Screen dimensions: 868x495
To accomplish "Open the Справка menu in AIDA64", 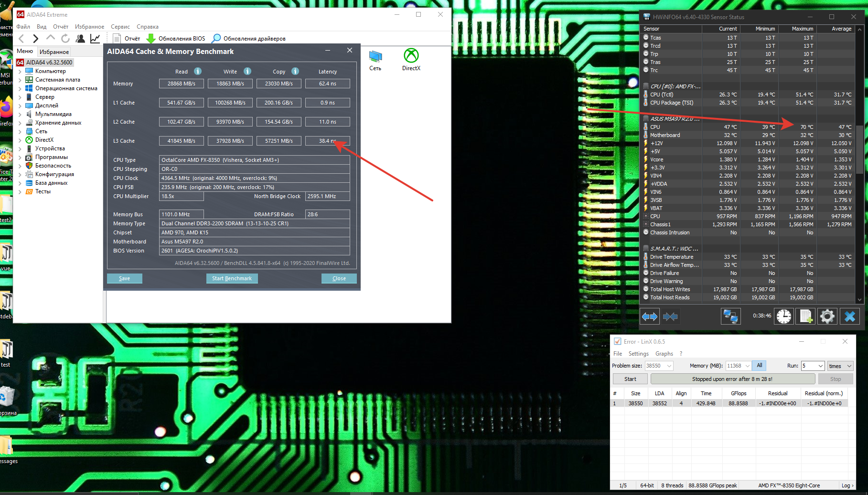I will (x=148, y=27).
